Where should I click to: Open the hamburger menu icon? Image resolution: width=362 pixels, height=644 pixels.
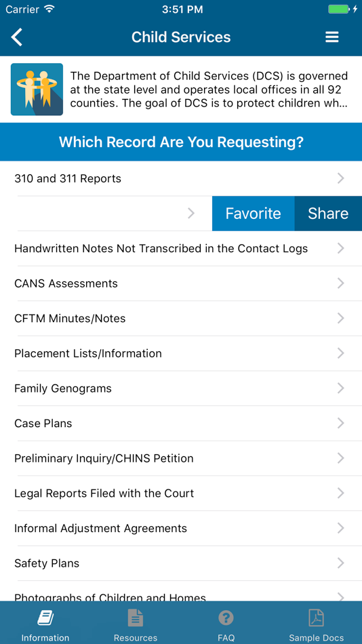coord(332,37)
